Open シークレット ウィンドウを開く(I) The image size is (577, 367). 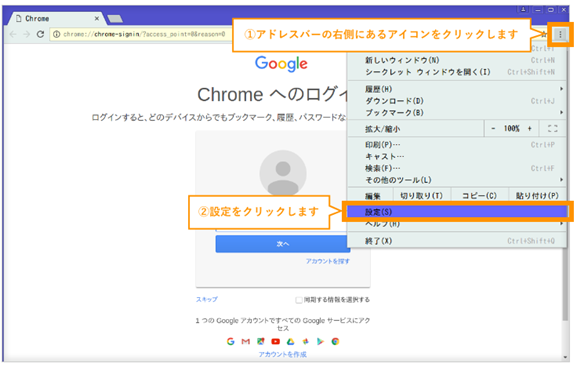456,72
